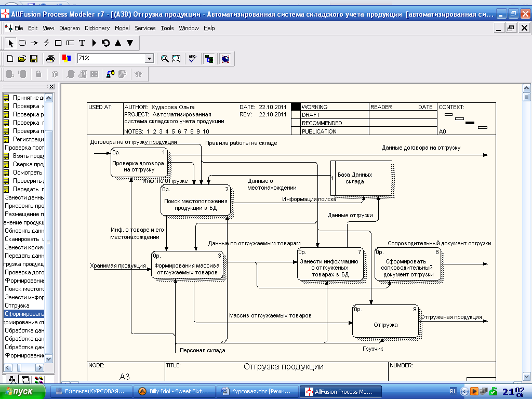Open the Пуск start button
Image resolution: width=532 pixels, height=399 pixels.
tap(22, 392)
